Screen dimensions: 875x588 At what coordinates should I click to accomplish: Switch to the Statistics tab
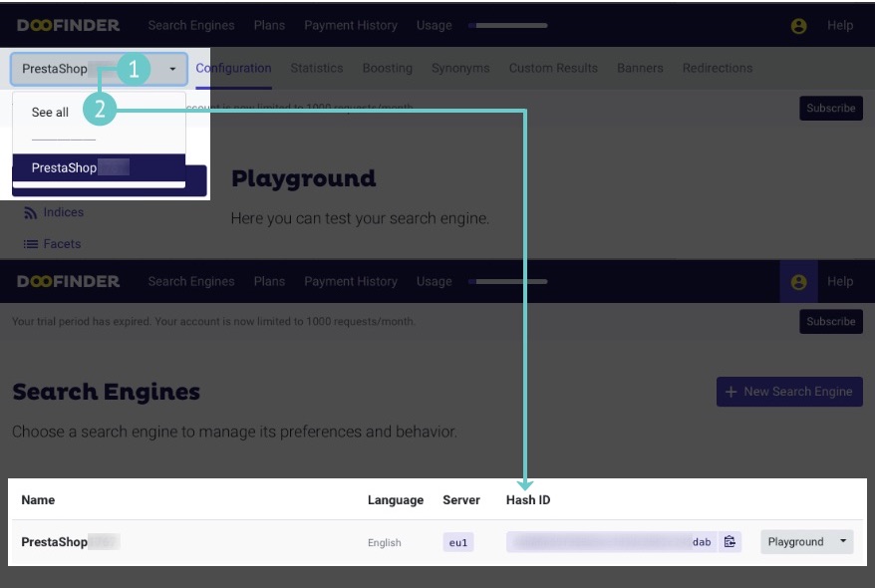(316, 68)
